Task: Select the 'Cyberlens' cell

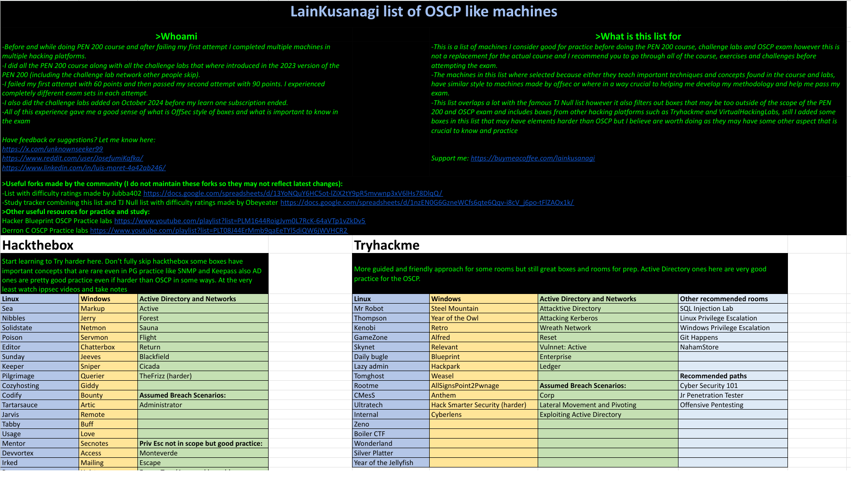Action: pyautogui.click(x=484, y=414)
